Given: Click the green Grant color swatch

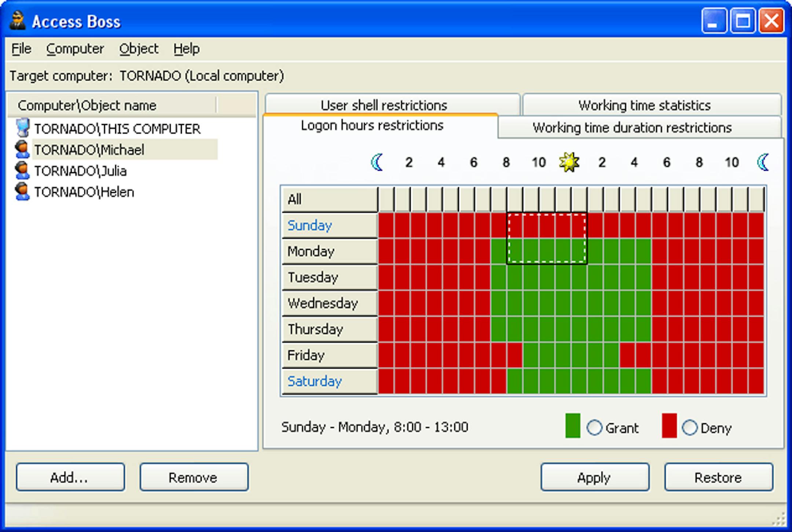Looking at the screenshot, I should click(573, 426).
